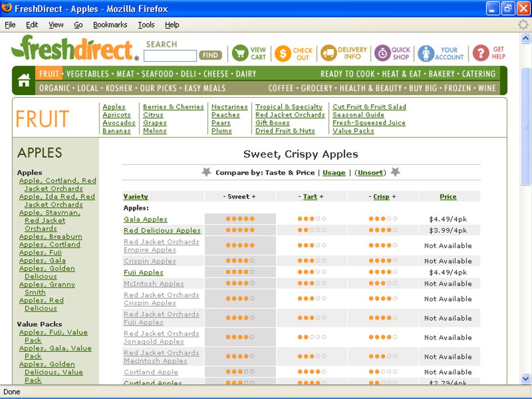
Task: Open sidebar link Apples, Fuji, Value Pack
Action: [53, 336]
